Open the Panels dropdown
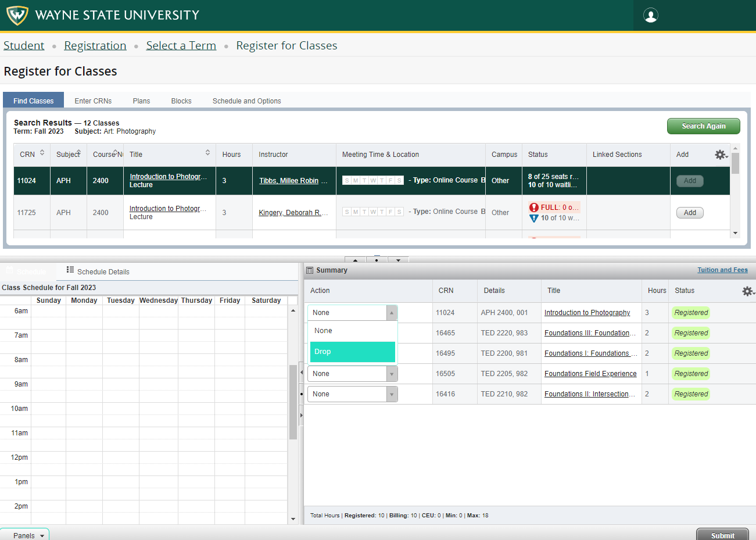756x540 pixels. 24,535
